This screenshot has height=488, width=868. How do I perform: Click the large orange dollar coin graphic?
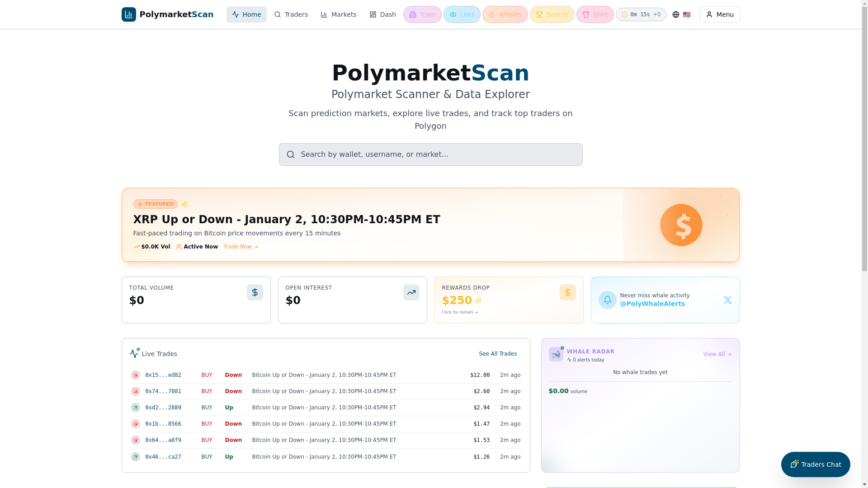[681, 225]
